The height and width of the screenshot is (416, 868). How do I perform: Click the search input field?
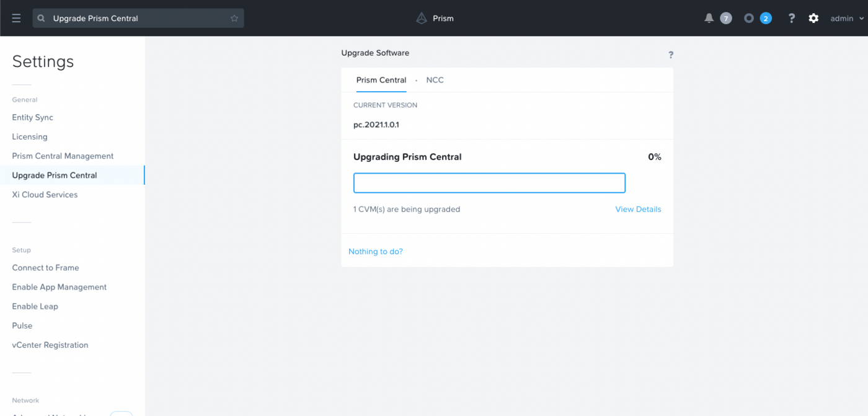point(136,19)
